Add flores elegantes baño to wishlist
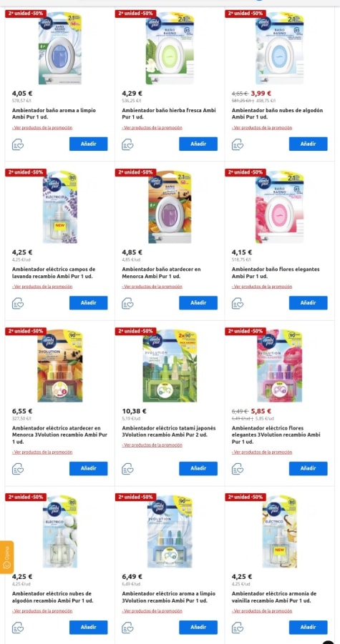This screenshot has width=340, height=644. (x=237, y=303)
